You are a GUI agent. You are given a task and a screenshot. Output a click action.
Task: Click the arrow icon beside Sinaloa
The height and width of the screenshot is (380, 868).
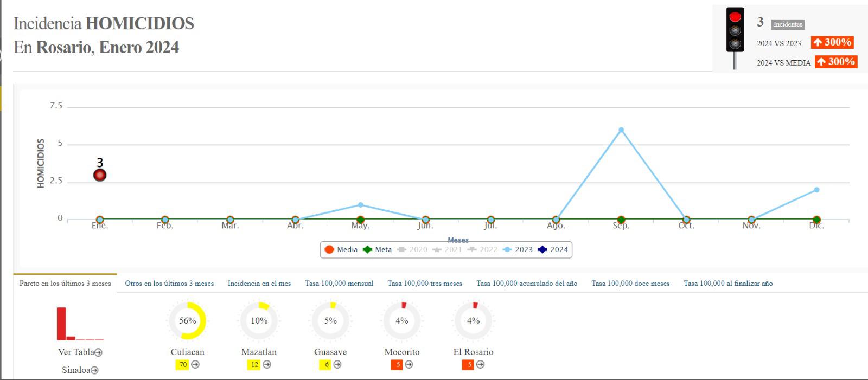tap(94, 370)
